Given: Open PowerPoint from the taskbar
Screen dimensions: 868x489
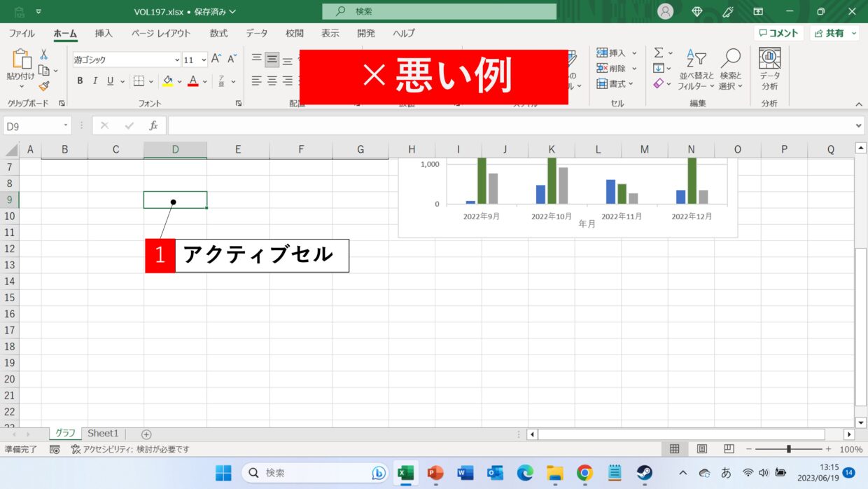Looking at the screenshot, I should tap(435, 473).
